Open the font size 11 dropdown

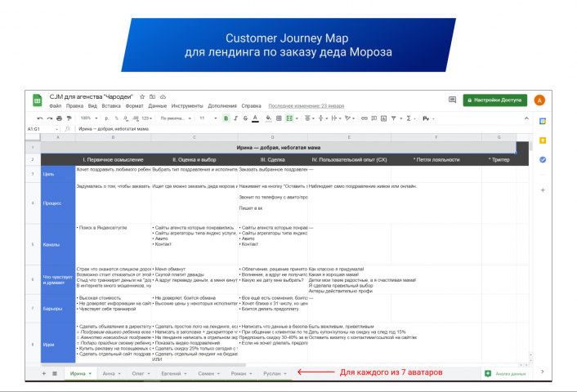(208, 118)
